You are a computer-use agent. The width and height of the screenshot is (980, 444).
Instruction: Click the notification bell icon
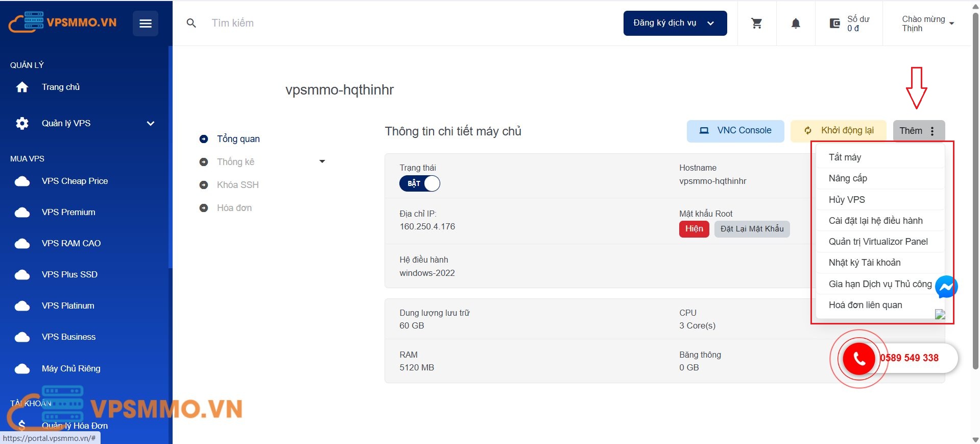(x=796, y=23)
